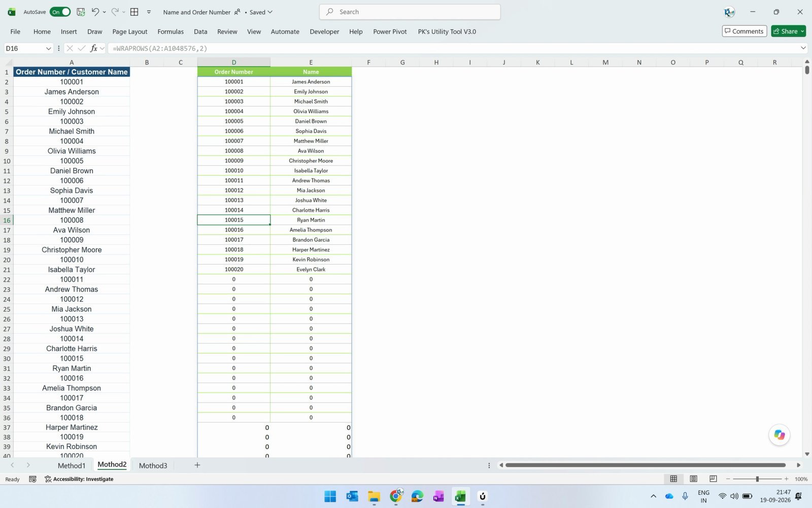Click the zoom slider handle
Viewport: 812px width, 508px height.
[757, 479]
